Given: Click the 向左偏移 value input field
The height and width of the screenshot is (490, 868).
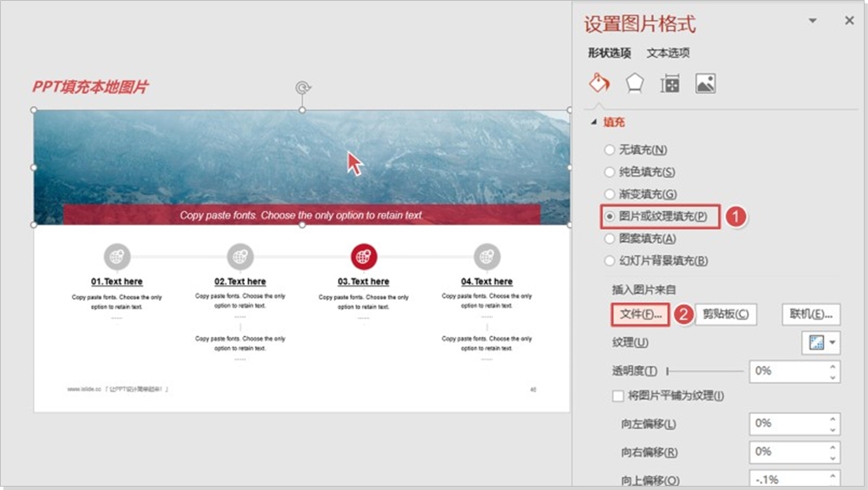Looking at the screenshot, I should [786, 424].
